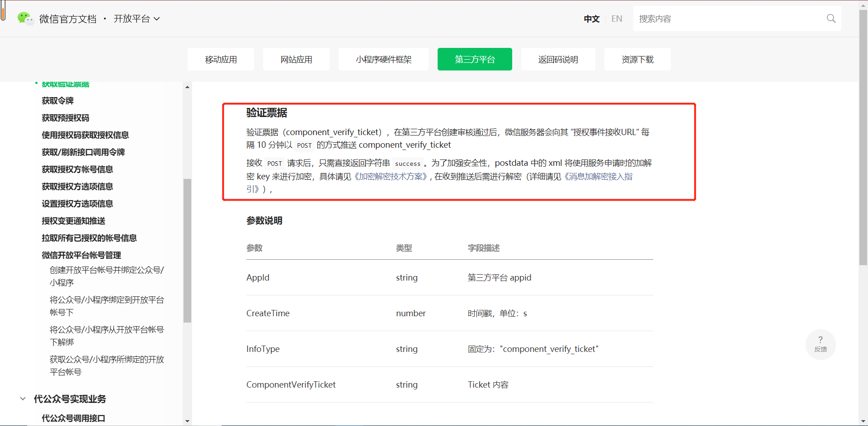
Task: Click sidebar scroll down arrow
Action: (187, 421)
